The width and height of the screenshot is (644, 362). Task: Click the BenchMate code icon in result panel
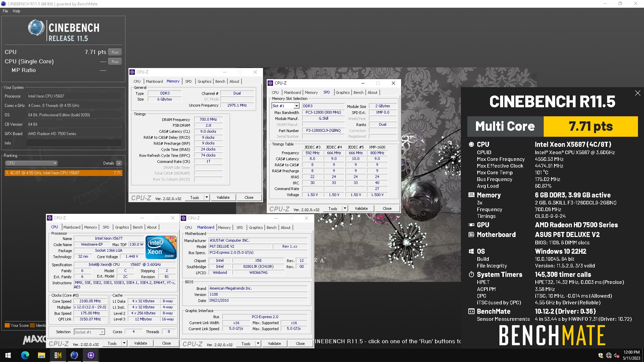[x=471, y=311]
